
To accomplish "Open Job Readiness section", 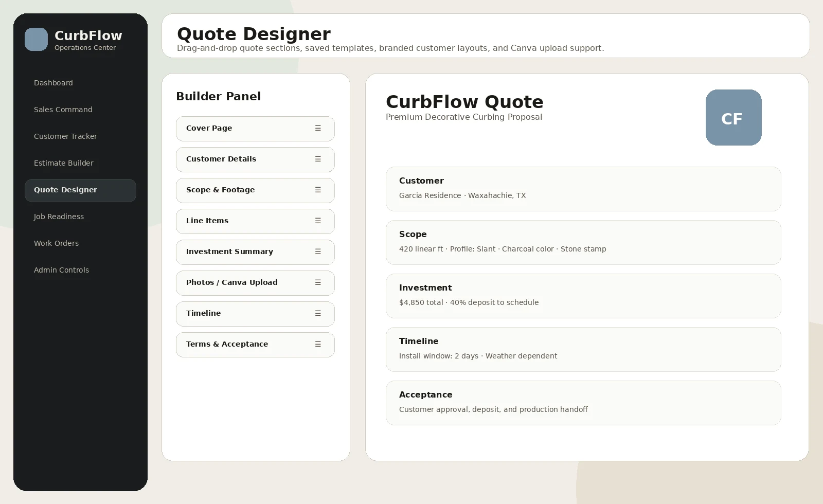I will coord(80,217).
